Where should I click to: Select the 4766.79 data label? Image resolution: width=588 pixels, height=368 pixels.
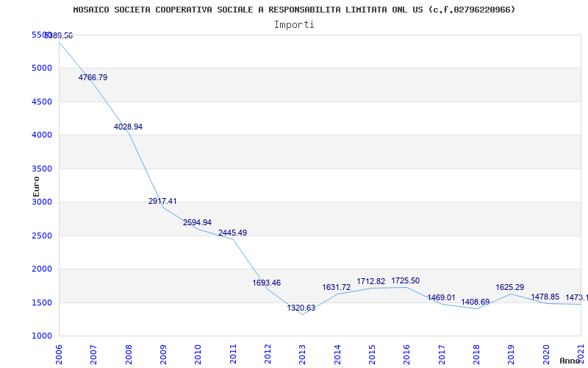[93, 77]
